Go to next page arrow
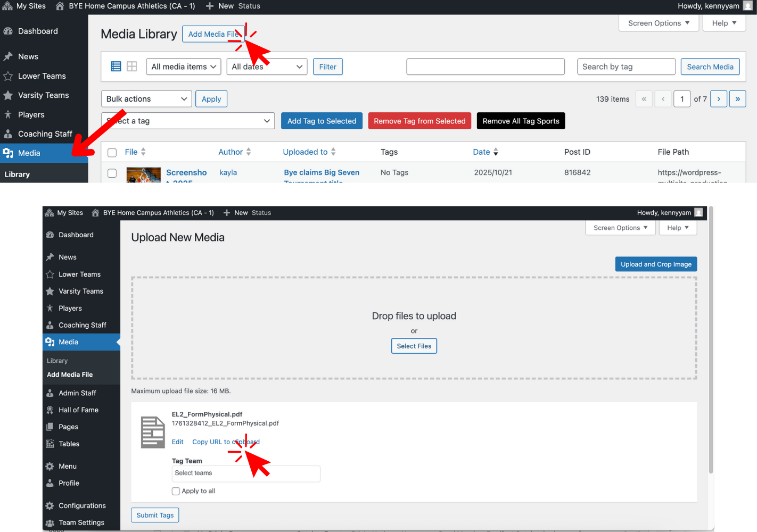 719,99
